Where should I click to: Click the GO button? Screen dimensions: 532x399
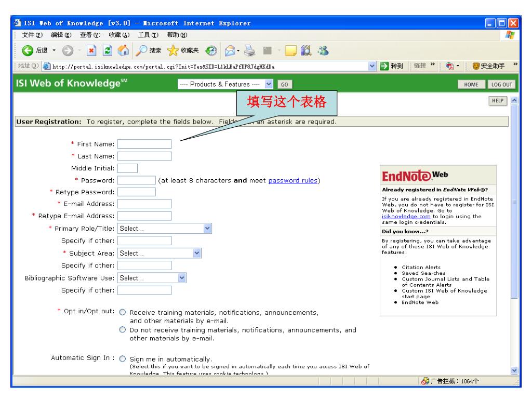click(x=285, y=85)
